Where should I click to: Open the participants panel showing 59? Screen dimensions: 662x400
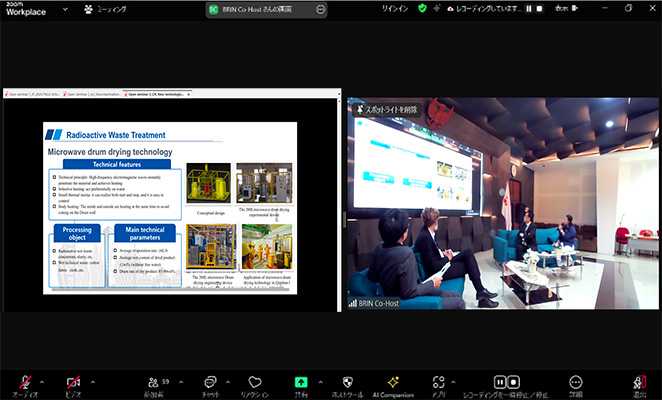(158, 382)
